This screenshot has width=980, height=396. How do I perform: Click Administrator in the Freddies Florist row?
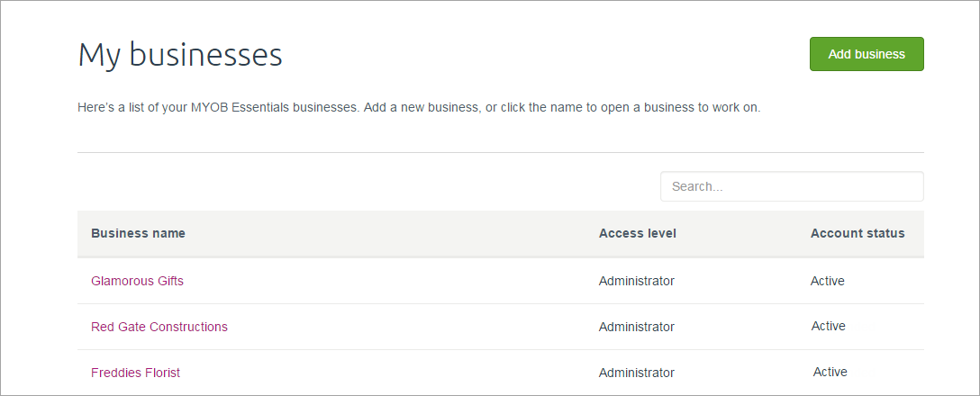[637, 373]
